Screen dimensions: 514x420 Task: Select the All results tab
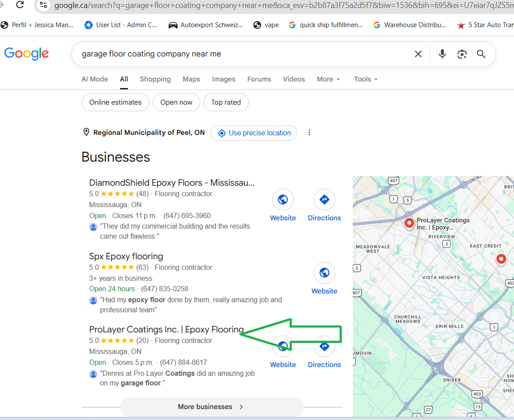124,79
